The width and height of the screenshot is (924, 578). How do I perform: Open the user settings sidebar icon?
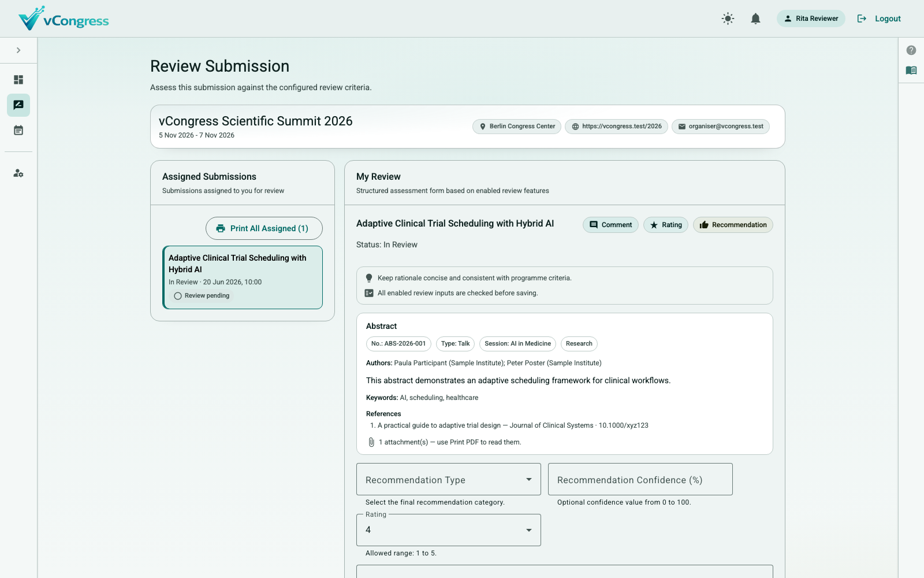[18, 173]
